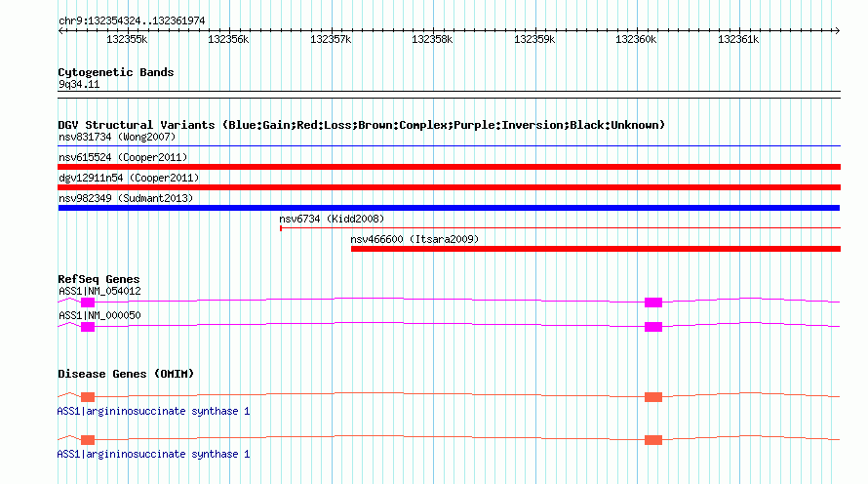
Task: Click the dgv12911n54 (Cooper2011) label
Action: click(x=129, y=178)
